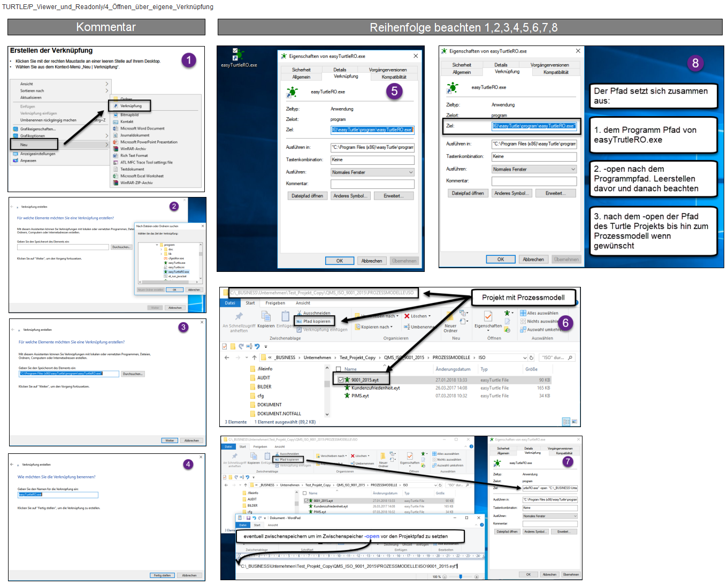
Task: Switch to the Sicherheit tab in the step 5 dialog
Action: pos(301,70)
